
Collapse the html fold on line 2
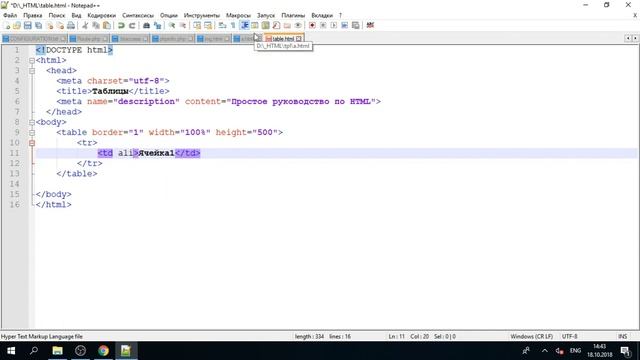coord(32,60)
